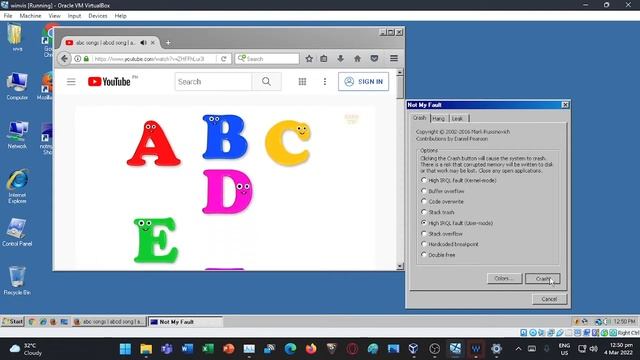Activate Not My Fault taskbar button
Viewport: 640px width, 360px height.
185,322
